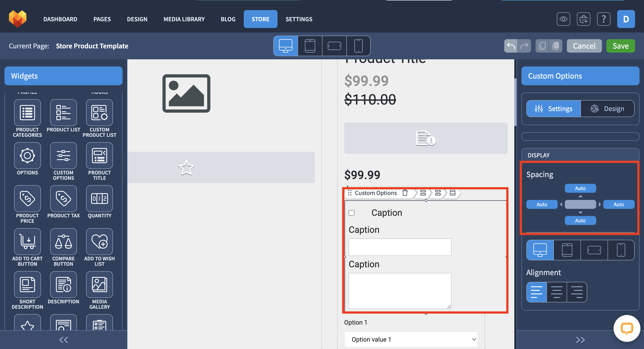
Task: Align content right
Action: tap(577, 292)
